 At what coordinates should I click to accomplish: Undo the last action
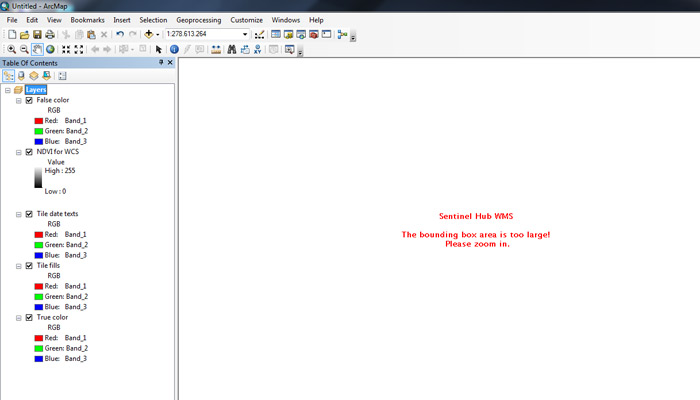click(120, 34)
